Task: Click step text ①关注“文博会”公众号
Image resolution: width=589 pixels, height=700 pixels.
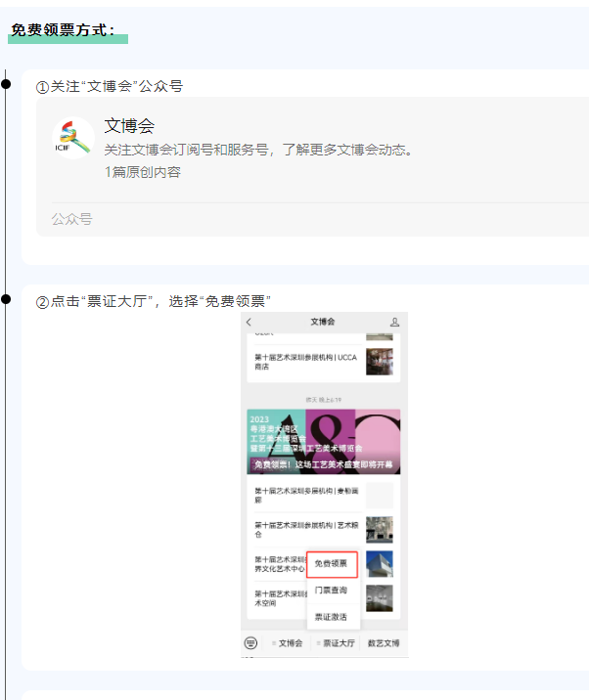Action: coord(110,86)
